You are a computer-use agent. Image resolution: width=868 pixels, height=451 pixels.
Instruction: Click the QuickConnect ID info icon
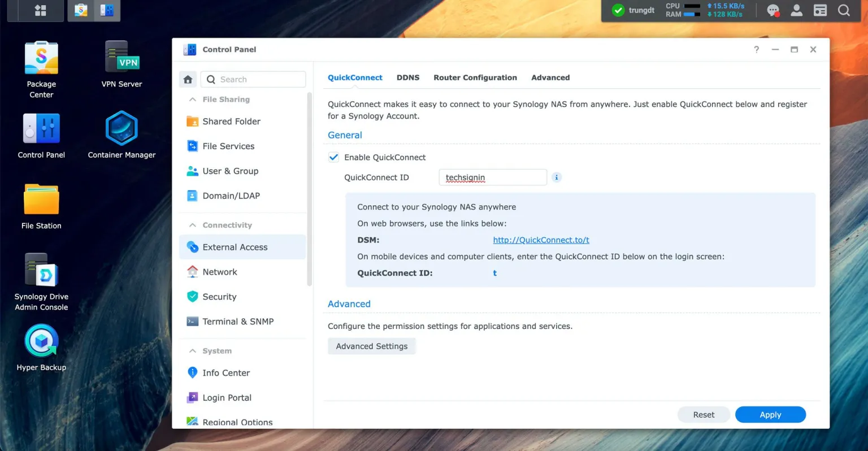coord(557,177)
